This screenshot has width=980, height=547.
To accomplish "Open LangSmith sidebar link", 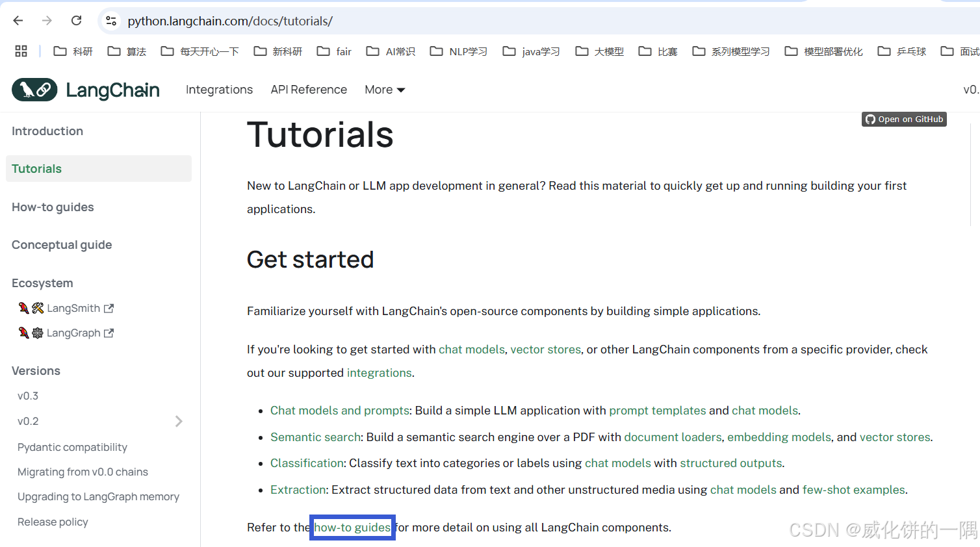I will [x=66, y=309].
